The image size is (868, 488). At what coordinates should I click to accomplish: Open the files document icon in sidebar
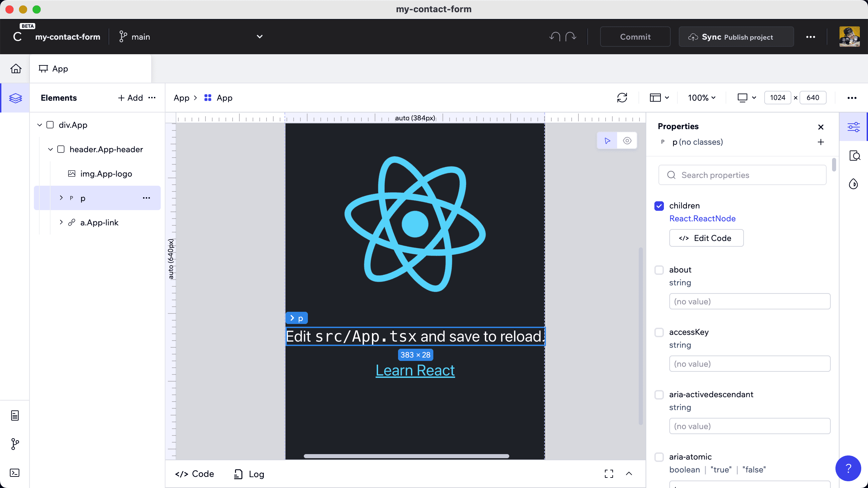coord(15,415)
